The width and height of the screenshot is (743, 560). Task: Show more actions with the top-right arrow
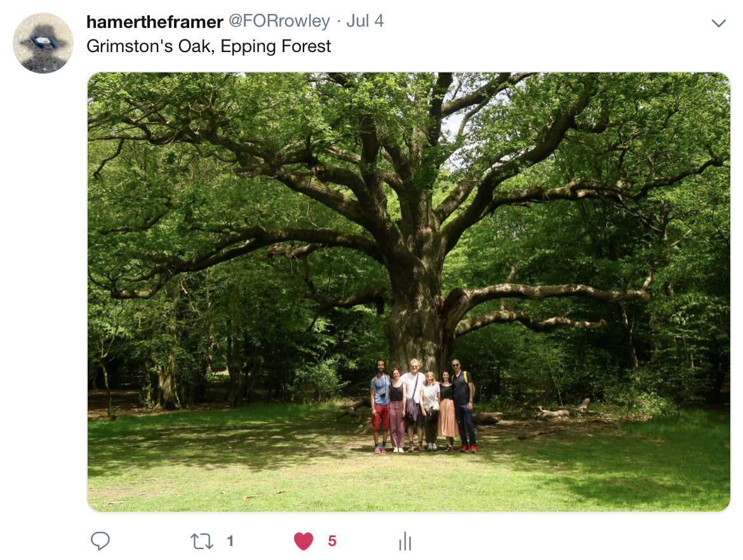pyautogui.click(x=719, y=23)
